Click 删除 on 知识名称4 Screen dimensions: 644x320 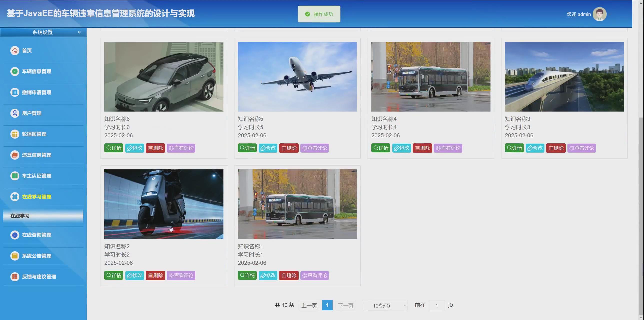coord(422,148)
